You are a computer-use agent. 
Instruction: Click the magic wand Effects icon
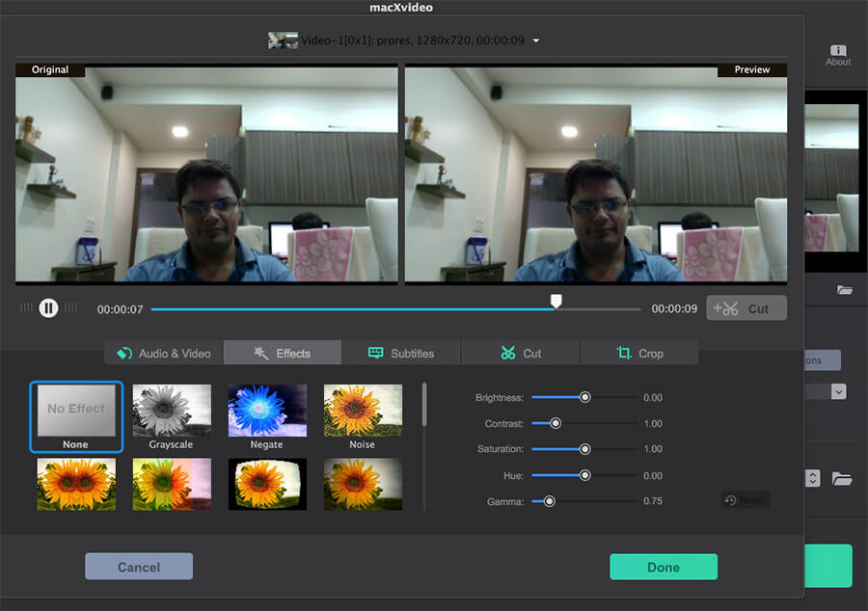pyautogui.click(x=260, y=353)
